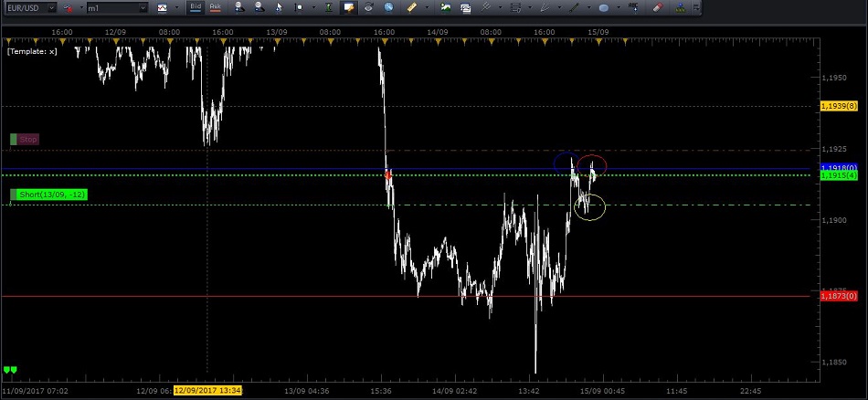
Task: Expand the m1 timeframe dropdown
Action: point(143,7)
